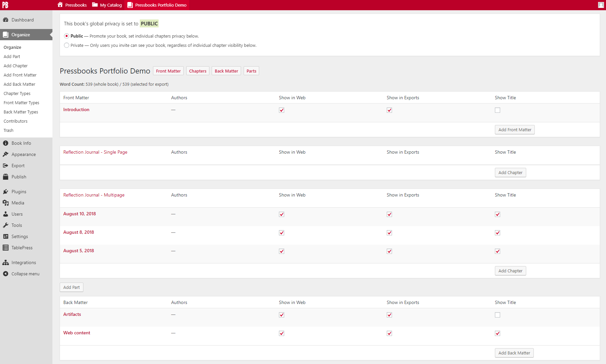This screenshot has width=606, height=364.
Task: Add Chapter to Reflection Journal - Single Page
Action: pyautogui.click(x=510, y=172)
